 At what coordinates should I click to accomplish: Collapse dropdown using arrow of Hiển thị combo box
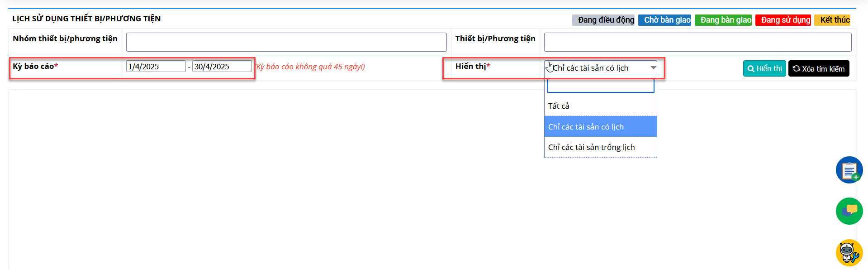point(653,67)
